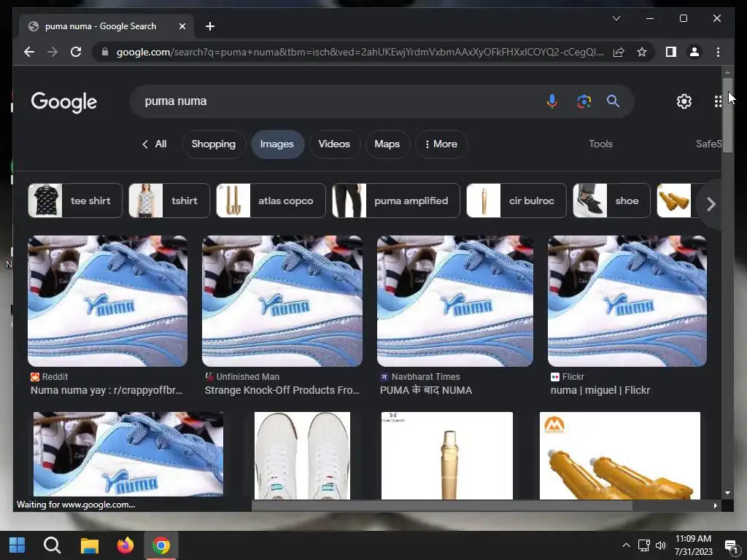This screenshot has height=560, width=747.
Task: Open the Google apps grid icon
Action: click(718, 101)
